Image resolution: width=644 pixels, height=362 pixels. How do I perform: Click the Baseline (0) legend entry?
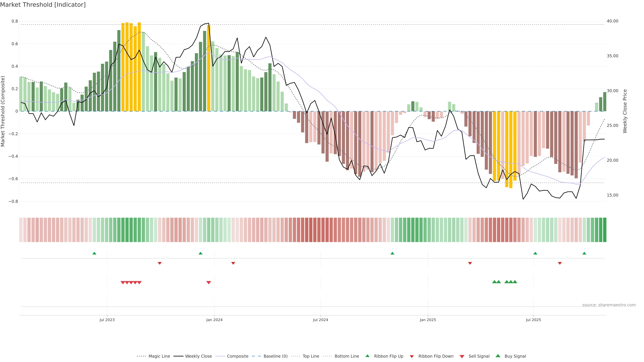pyautogui.click(x=275, y=356)
